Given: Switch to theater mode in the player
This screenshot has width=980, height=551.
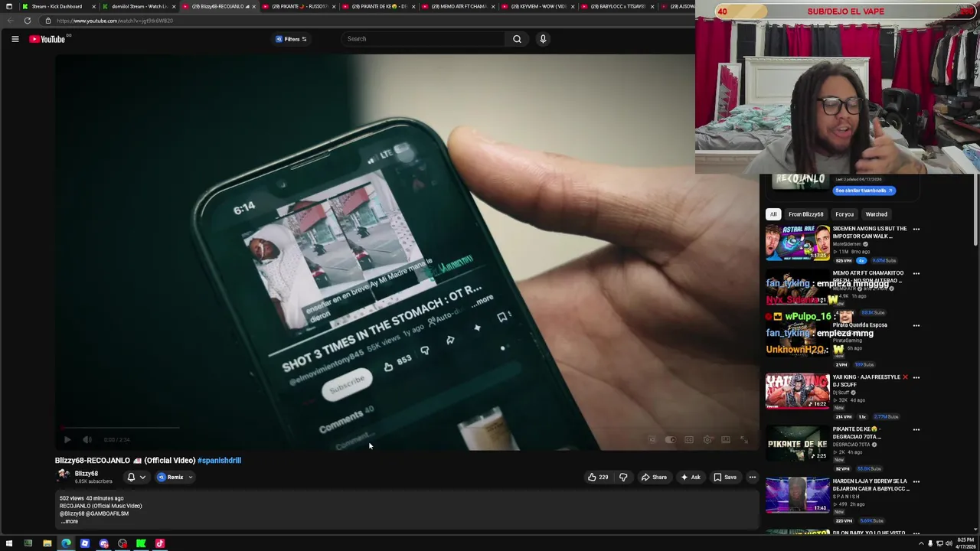Looking at the screenshot, I should tap(726, 439).
